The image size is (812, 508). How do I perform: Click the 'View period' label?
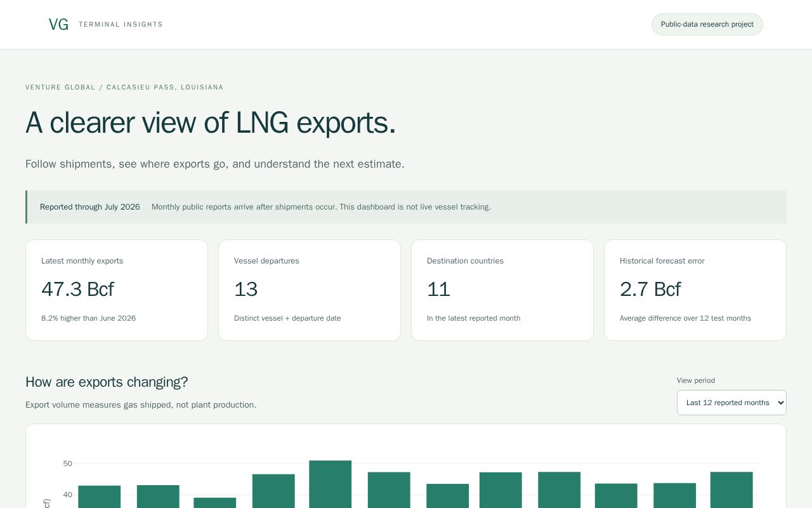coord(696,380)
